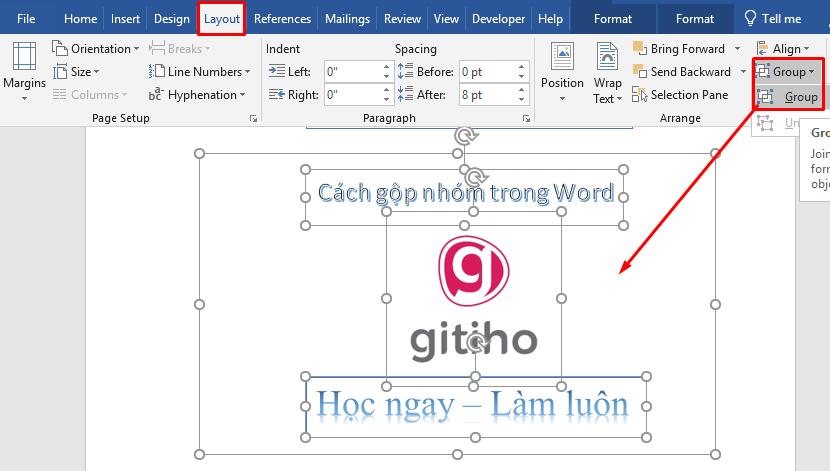The image size is (830, 471).
Task: Open the Hyphenation menu
Action: [x=197, y=95]
